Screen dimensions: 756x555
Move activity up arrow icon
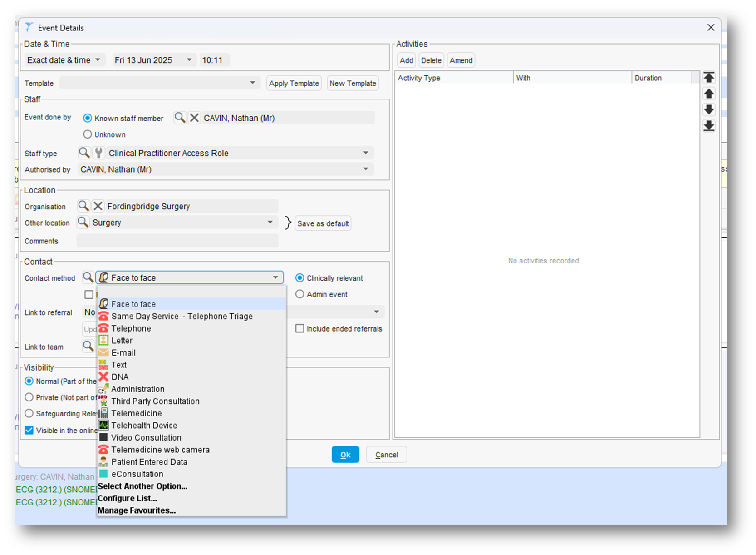pyautogui.click(x=709, y=94)
